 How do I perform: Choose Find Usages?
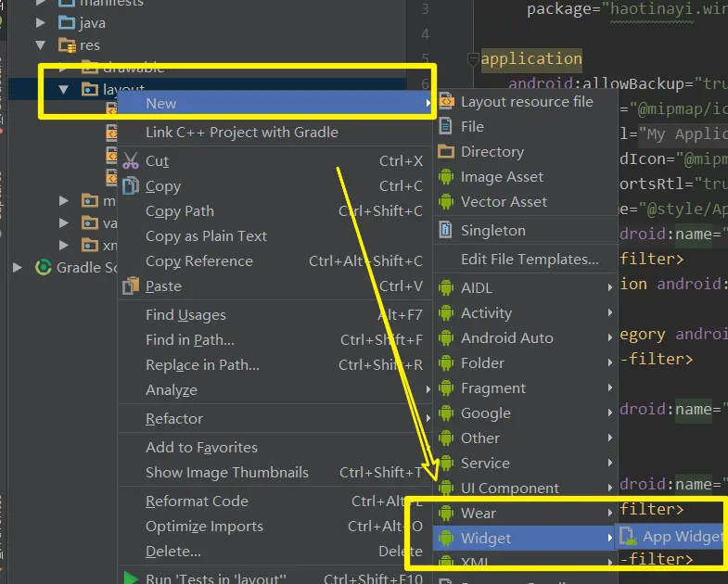click(x=275, y=315)
